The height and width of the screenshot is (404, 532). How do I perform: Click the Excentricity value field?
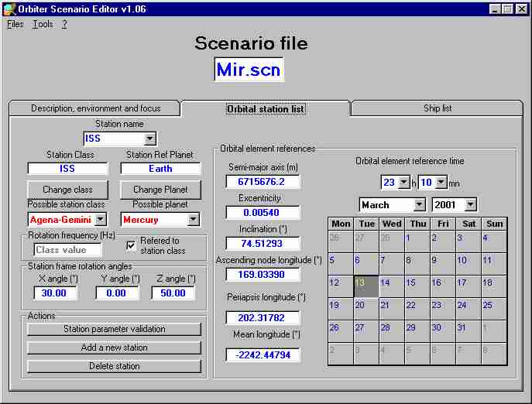[263, 213]
